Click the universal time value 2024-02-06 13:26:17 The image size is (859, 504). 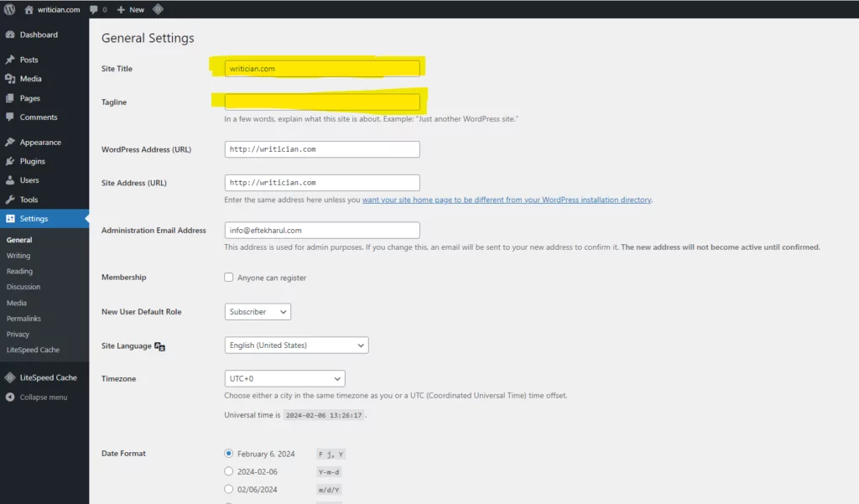pos(324,415)
